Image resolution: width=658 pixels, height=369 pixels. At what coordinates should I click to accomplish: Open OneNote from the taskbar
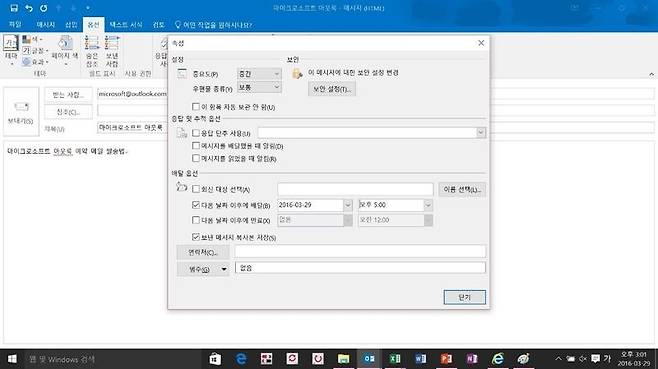click(x=472, y=359)
